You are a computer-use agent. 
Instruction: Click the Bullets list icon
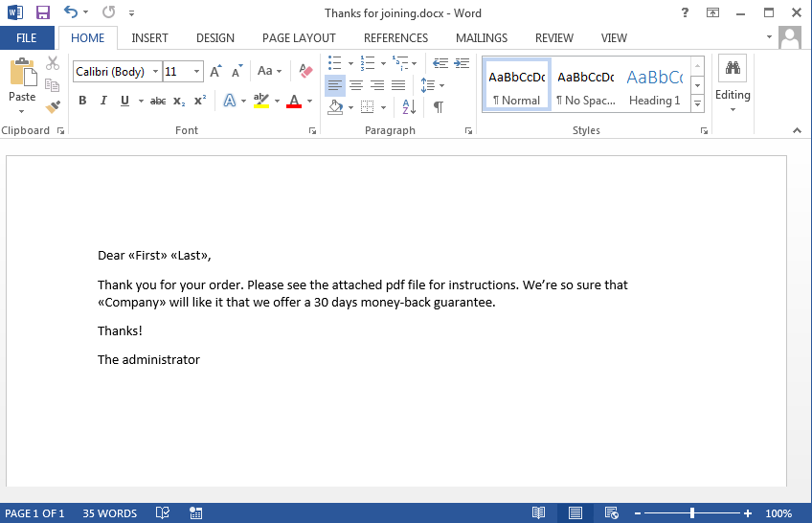334,63
